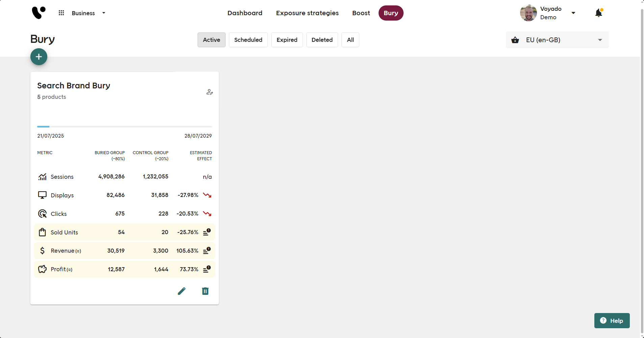Click the Voyado logo

[x=38, y=13]
